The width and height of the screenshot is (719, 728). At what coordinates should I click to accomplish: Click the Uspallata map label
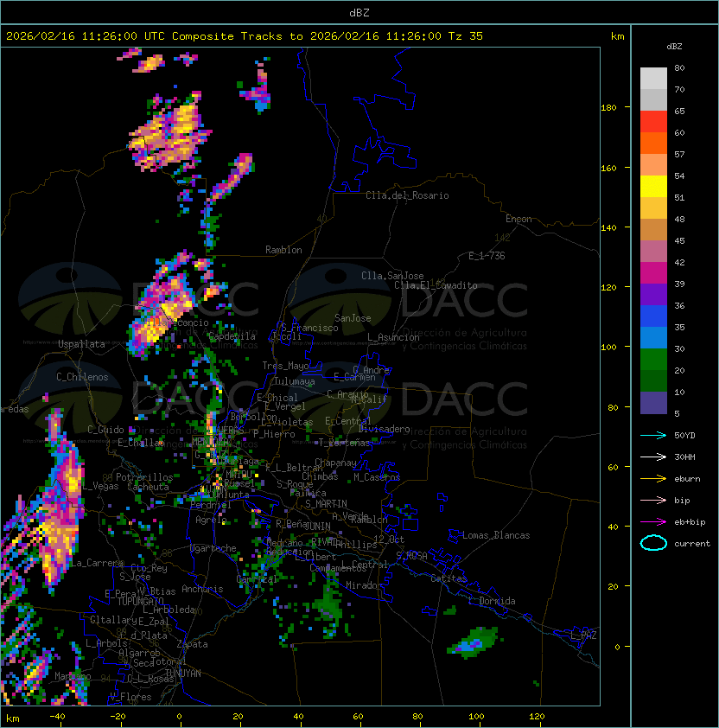81,344
